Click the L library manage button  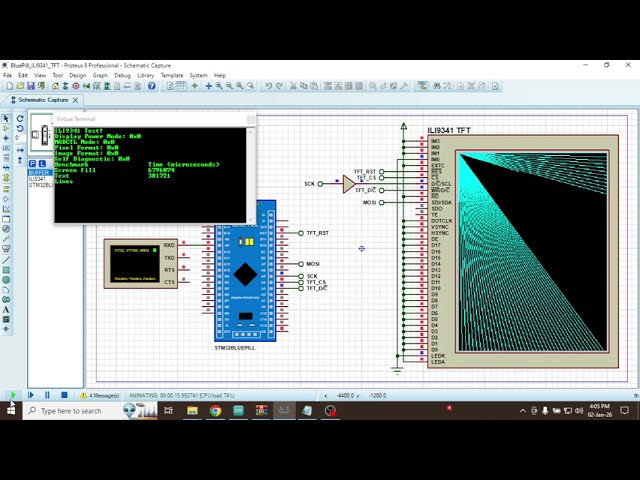point(42,163)
